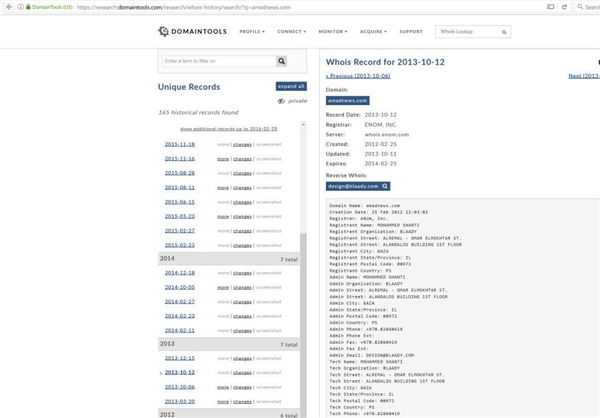Screen dimensions: 600x418
Task: Collapse the 2012 year group header
Action: [229, 414]
